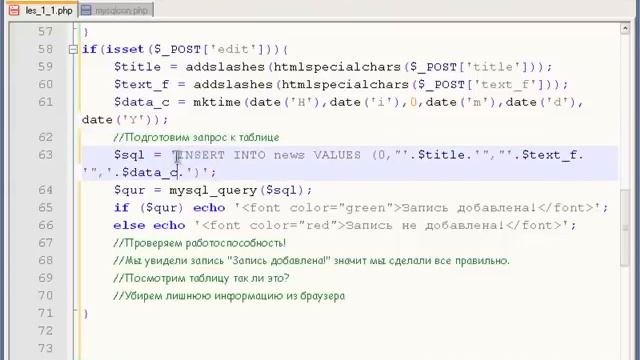Click the $text_f variable at start of line 60
The height and width of the screenshot is (360, 640).
pyautogui.click(x=141, y=84)
